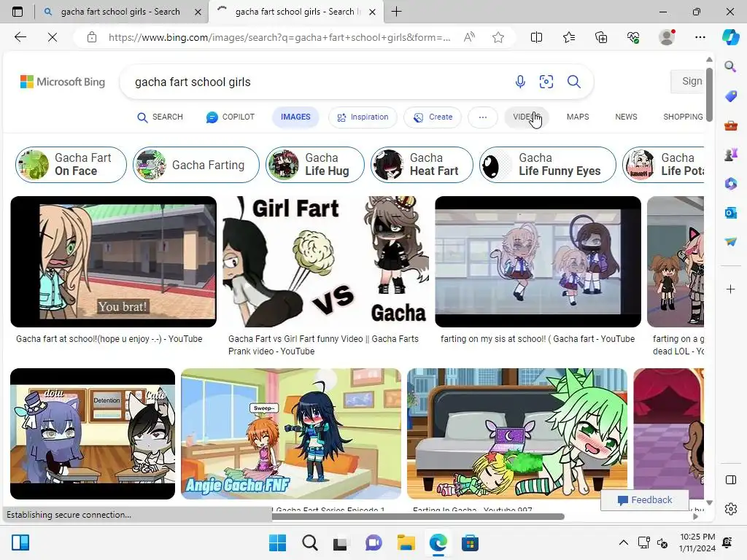The height and width of the screenshot is (560, 747).
Task: Expand the more options ellipsis
Action: [483, 117]
